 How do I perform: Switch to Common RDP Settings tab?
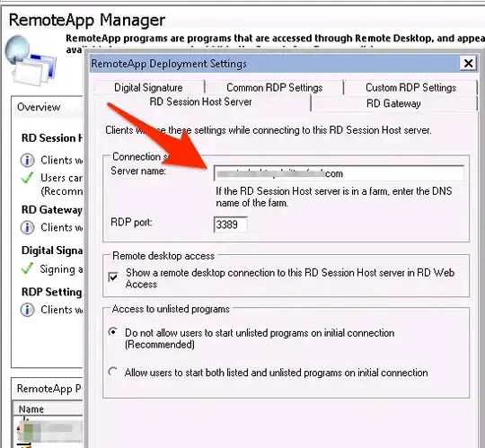[274, 87]
